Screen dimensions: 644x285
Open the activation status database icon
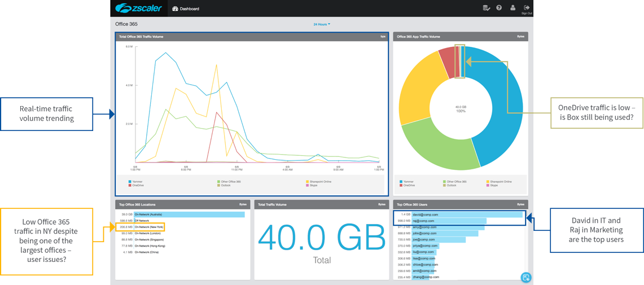[486, 8]
